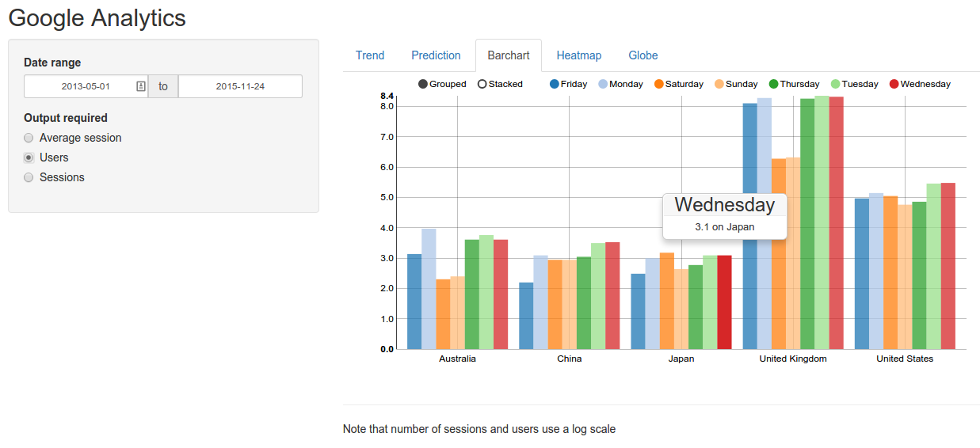Switch to the Heatmap tab
This screenshot has height=448, width=980.
point(578,55)
